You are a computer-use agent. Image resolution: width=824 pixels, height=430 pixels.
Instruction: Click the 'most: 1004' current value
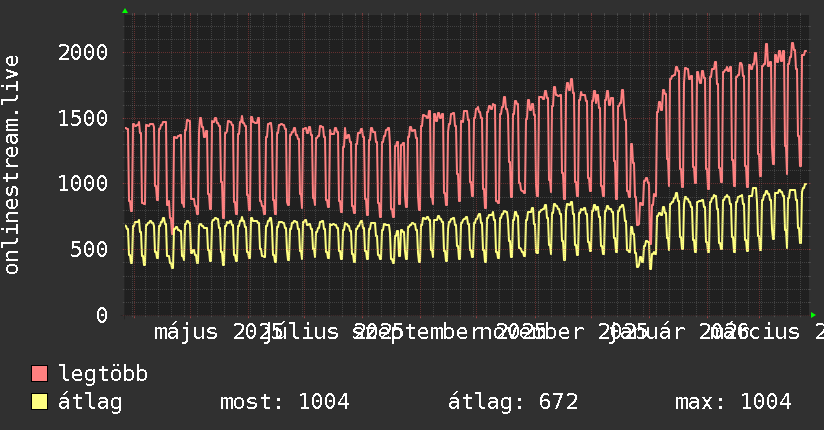click(x=284, y=402)
